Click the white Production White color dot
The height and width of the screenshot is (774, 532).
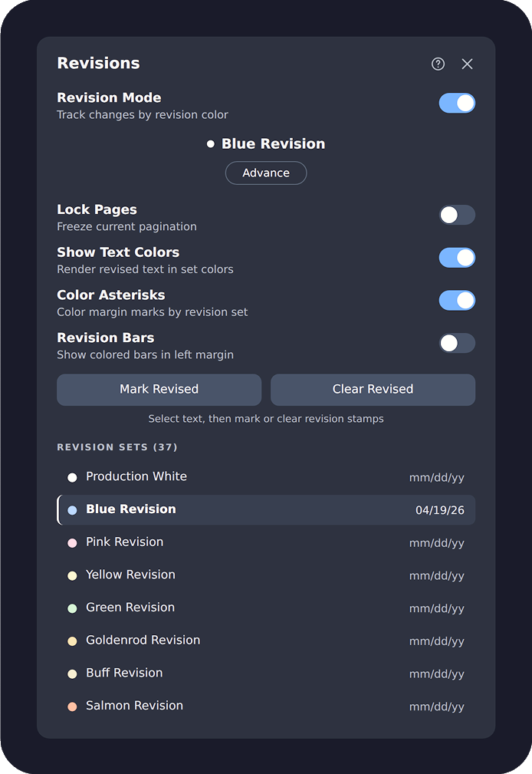click(72, 477)
